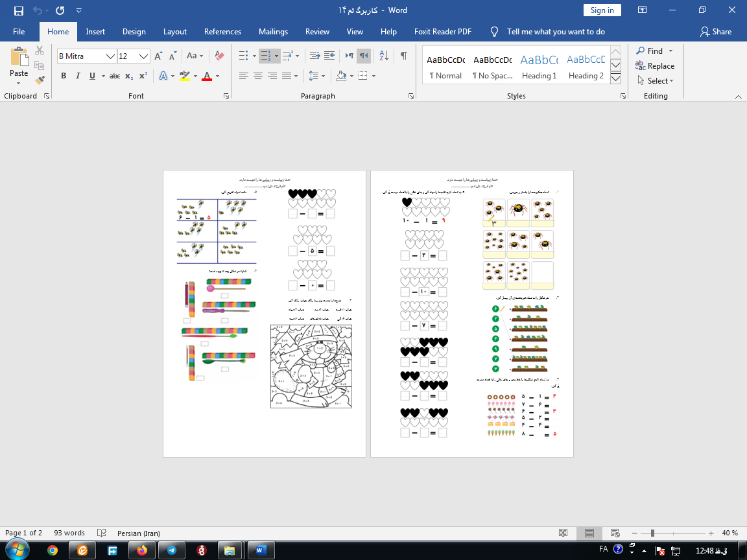
Task: Click Replace in the Editing group
Action: point(655,66)
